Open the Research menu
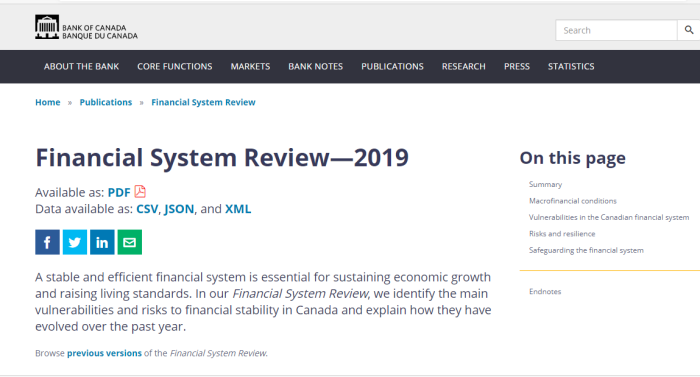 463,67
